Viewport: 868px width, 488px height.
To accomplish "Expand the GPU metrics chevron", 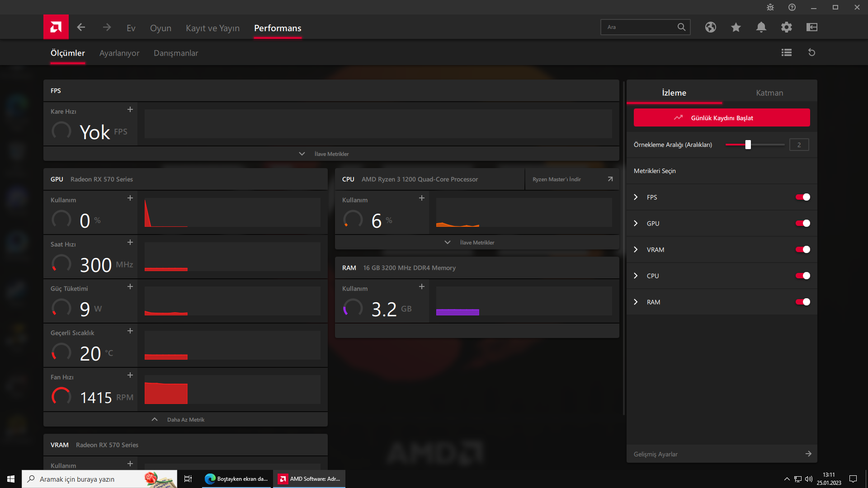I will (x=636, y=223).
